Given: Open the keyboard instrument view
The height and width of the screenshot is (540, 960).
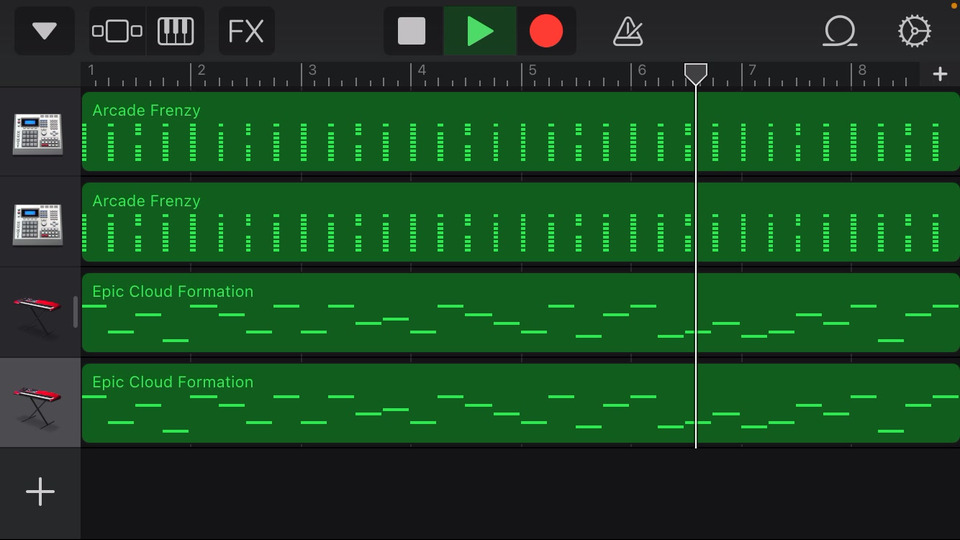Looking at the screenshot, I should point(176,31).
